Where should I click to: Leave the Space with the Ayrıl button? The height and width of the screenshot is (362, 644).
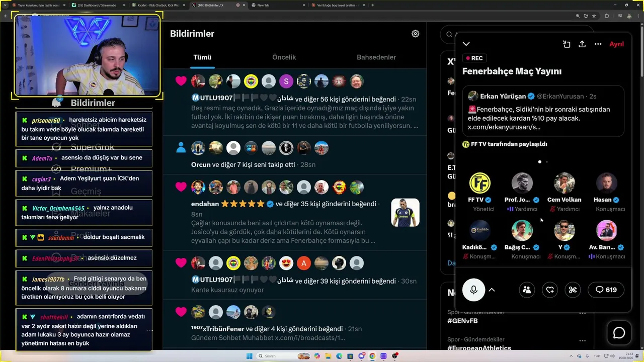(x=616, y=44)
